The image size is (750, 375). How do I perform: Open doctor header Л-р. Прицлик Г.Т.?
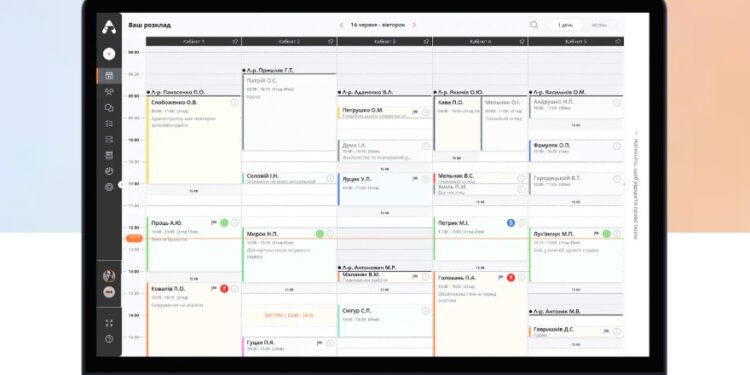[268, 70]
